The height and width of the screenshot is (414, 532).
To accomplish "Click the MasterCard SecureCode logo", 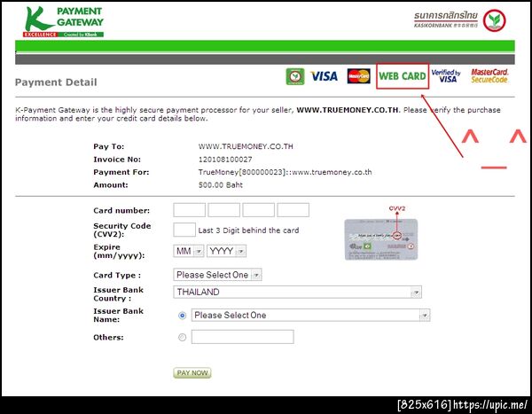I will pos(489,75).
